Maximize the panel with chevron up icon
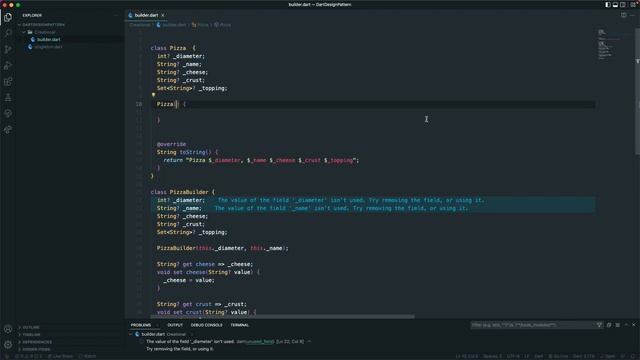640x360 pixels. (x=626, y=325)
